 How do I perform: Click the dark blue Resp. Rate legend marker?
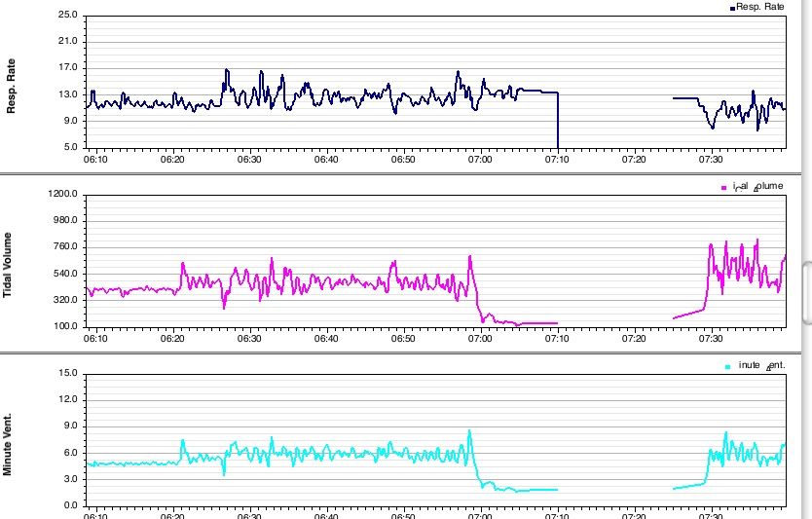732,8
